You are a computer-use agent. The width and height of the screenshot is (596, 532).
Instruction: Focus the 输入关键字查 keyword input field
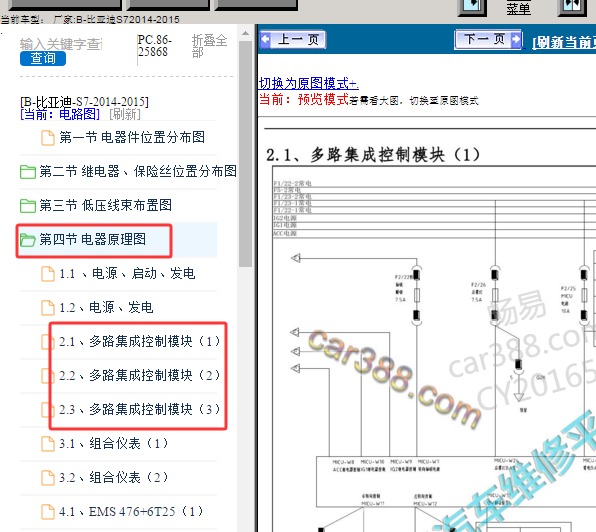click(61, 44)
